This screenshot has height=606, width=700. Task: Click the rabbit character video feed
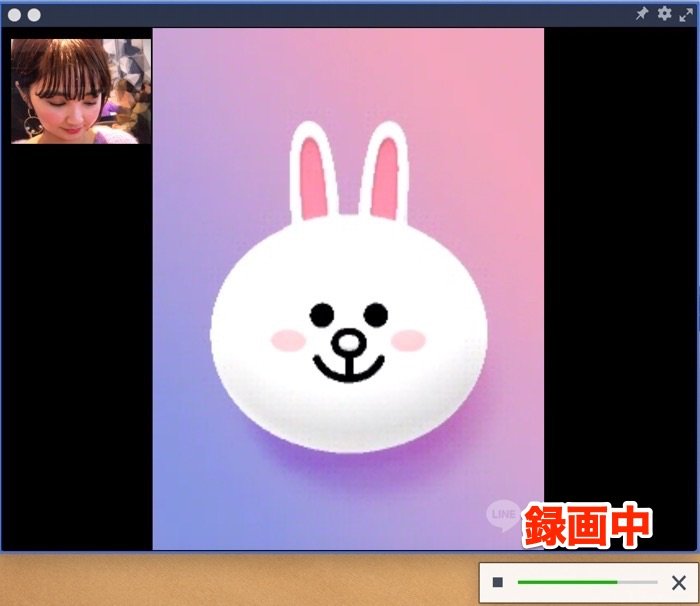click(x=348, y=289)
